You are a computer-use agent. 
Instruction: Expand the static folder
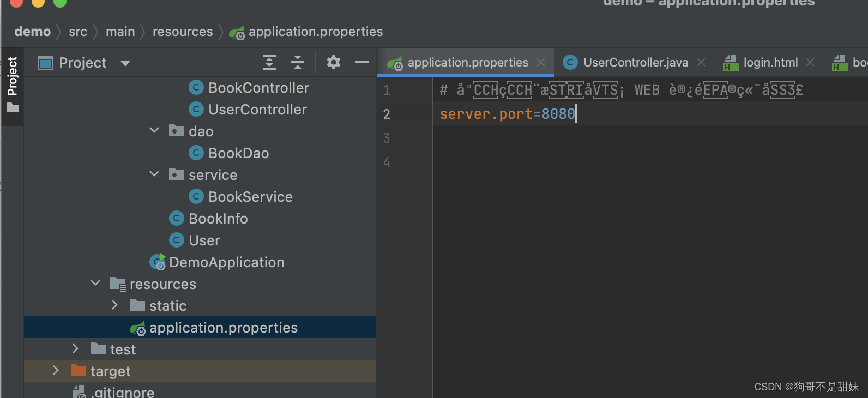[114, 305]
